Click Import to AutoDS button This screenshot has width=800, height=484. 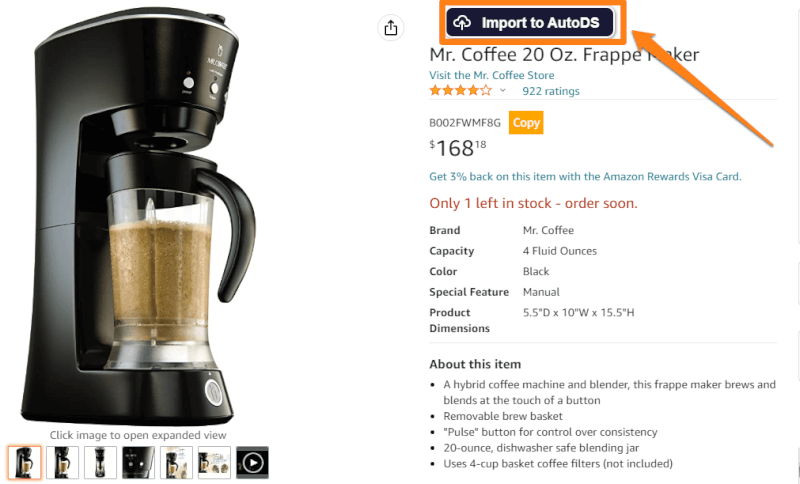(530, 22)
